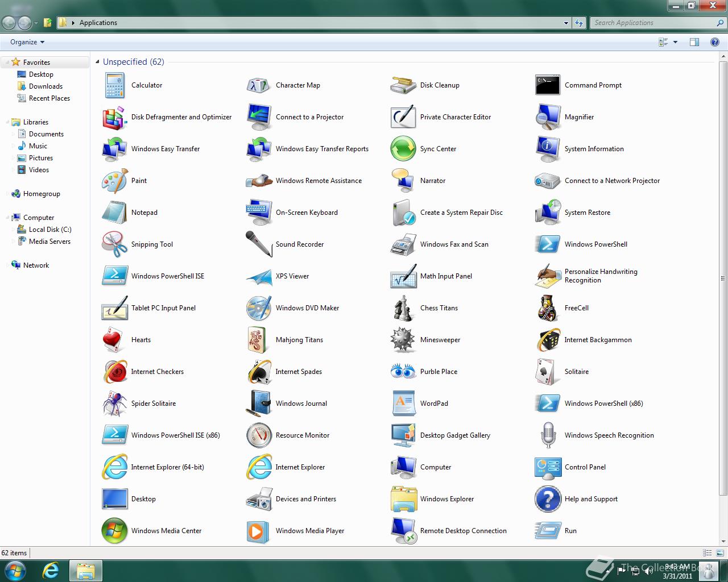
Task: Click the Narrator icon
Action: click(x=404, y=181)
